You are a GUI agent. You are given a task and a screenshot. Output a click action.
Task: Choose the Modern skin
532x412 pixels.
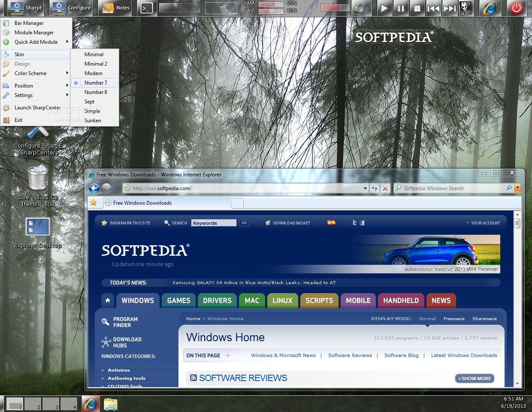pos(94,73)
